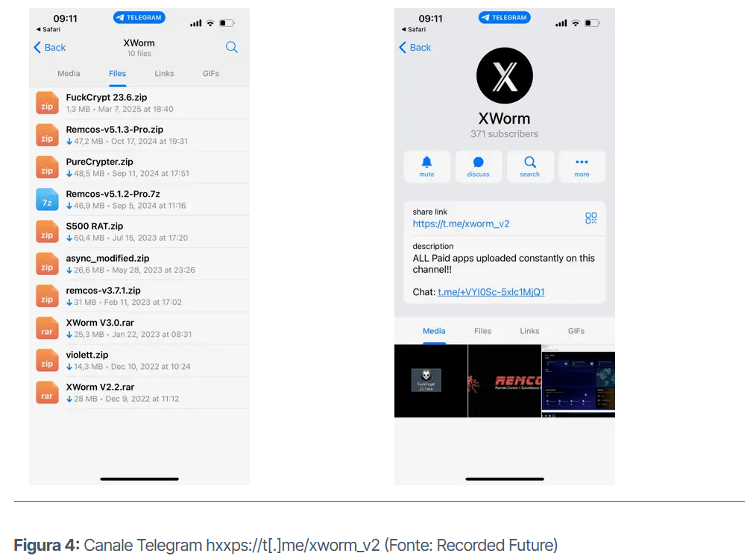
Task: Tap the Telegram pill in channel profile status bar
Action: click(505, 17)
